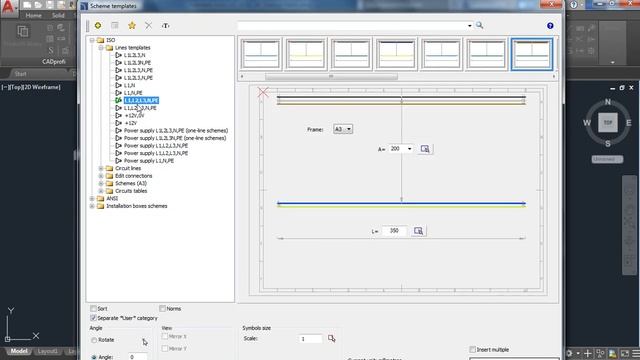Click the AutoCAD title bar help question icon
This screenshot has width=640, height=360.
coord(574,5)
